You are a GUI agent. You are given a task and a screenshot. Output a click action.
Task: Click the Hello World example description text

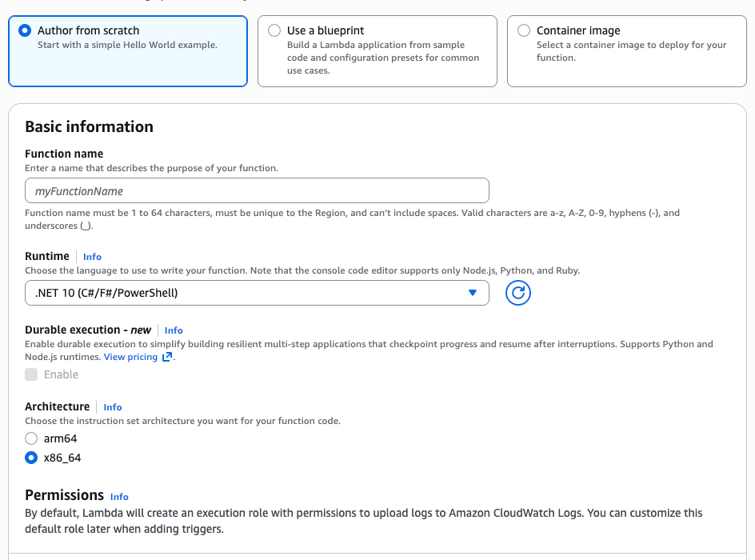point(127,45)
